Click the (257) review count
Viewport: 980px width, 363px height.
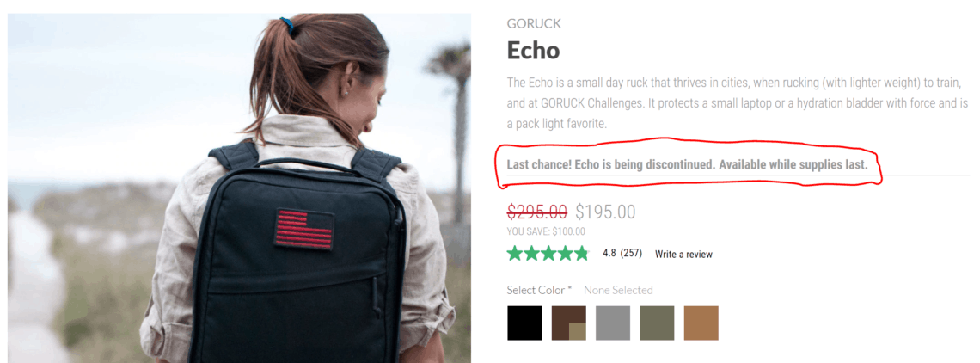pos(631,254)
